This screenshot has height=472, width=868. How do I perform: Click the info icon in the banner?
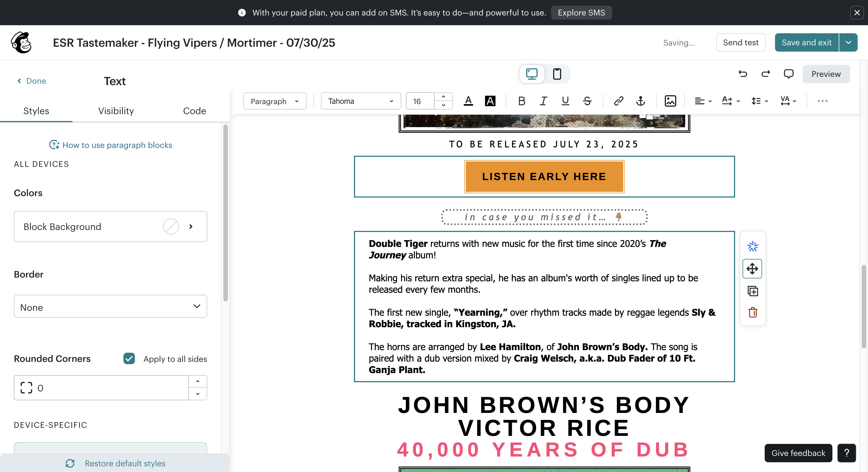(x=242, y=13)
